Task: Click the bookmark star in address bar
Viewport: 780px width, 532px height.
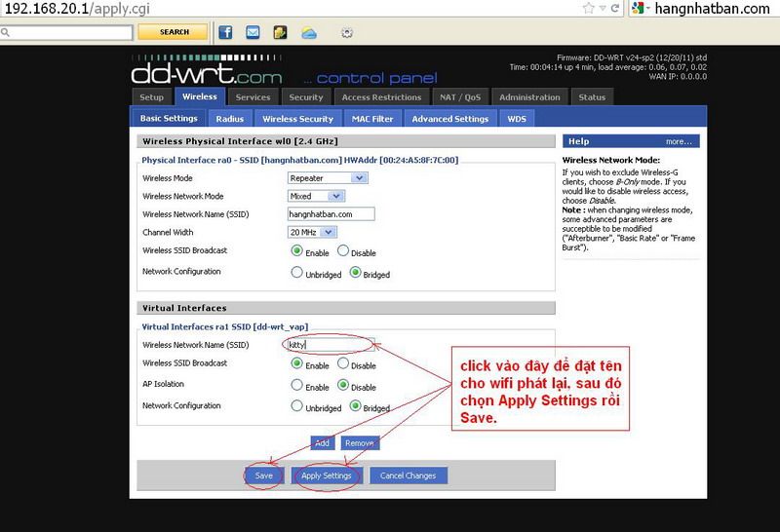Action: coord(589,8)
